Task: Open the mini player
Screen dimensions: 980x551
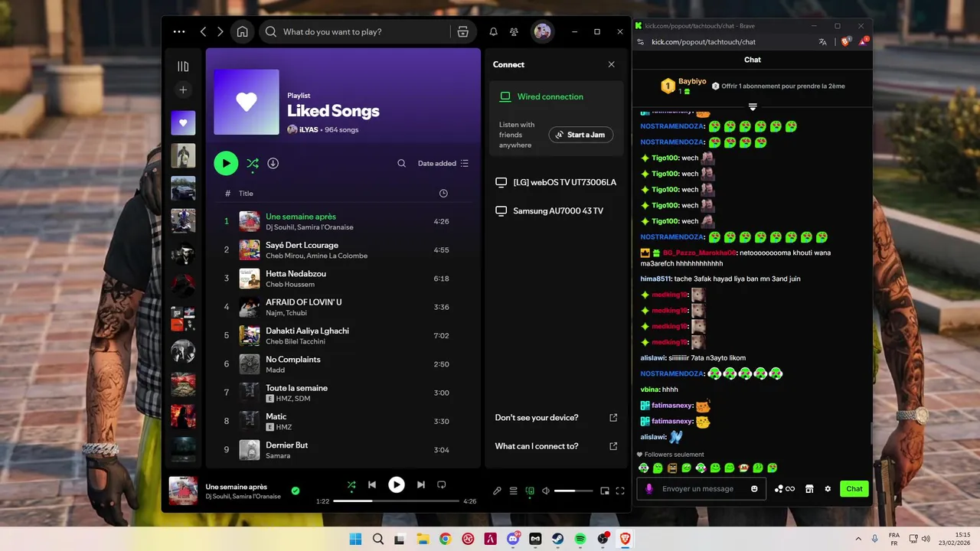Action: click(x=604, y=491)
